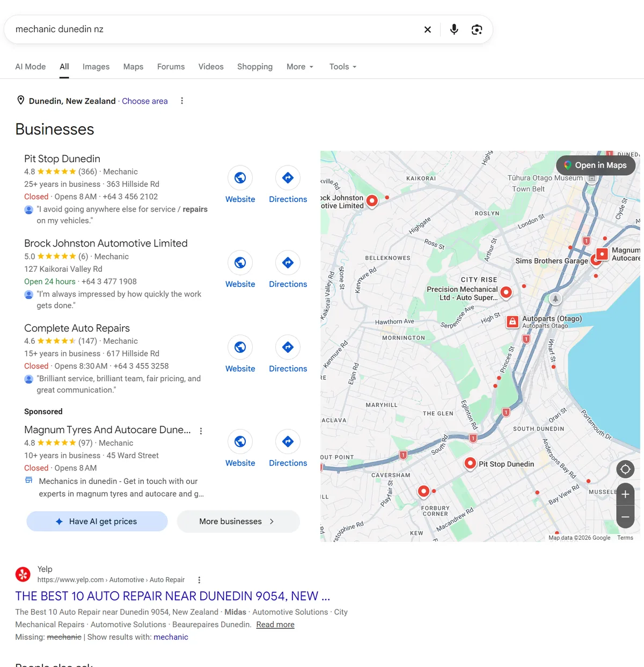Get directions to Magnum Tyres And Autocare
This screenshot has width=644, height=667.
[288, 441]
